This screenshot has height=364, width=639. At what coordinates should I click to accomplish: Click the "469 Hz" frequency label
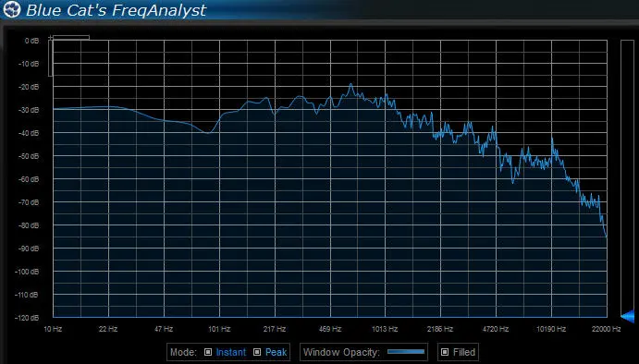tap(330, 329)
